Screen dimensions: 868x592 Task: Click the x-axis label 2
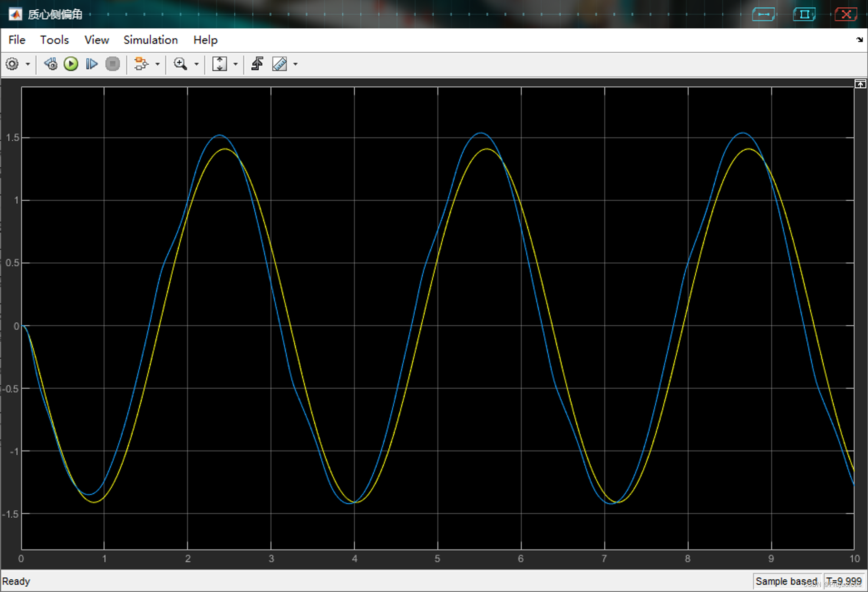pyautogui.click(x=188, y=559)
